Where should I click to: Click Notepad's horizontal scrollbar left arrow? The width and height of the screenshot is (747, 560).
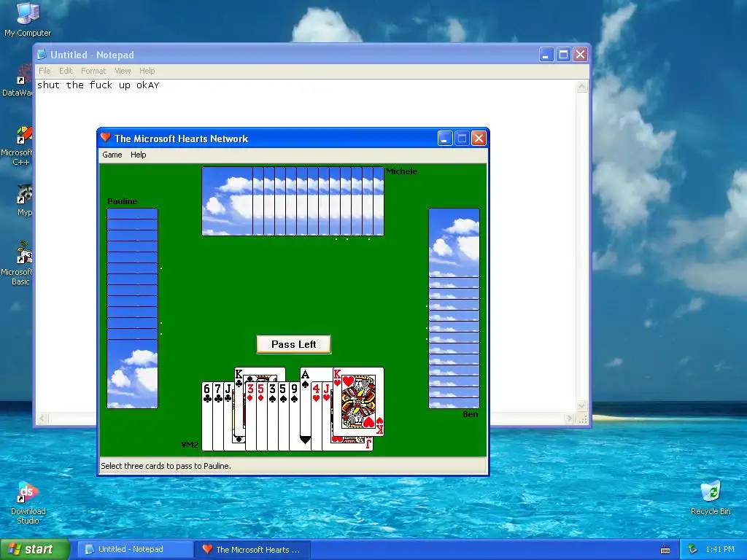pyautogui.click(x=42, y=419)
